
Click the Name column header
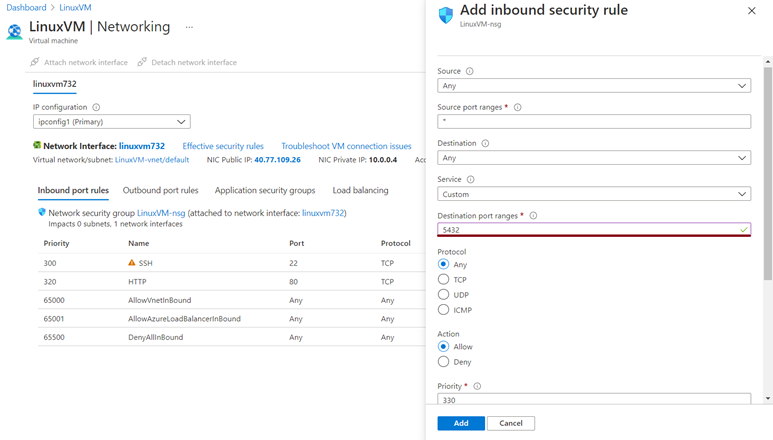[139, 243]
